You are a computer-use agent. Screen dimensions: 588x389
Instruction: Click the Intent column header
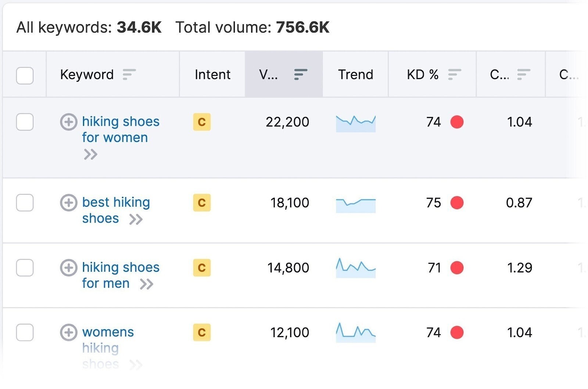click(x=212, y=75)
